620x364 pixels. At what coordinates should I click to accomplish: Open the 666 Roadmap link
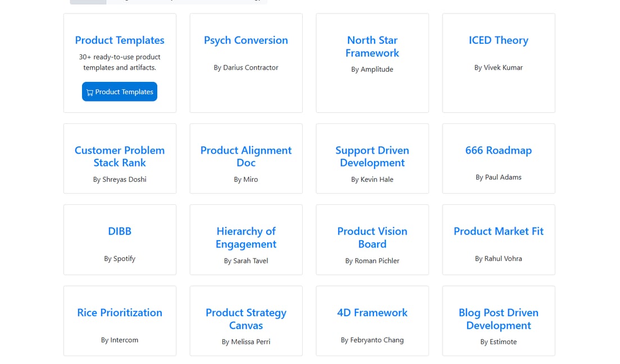pos(499,150)
